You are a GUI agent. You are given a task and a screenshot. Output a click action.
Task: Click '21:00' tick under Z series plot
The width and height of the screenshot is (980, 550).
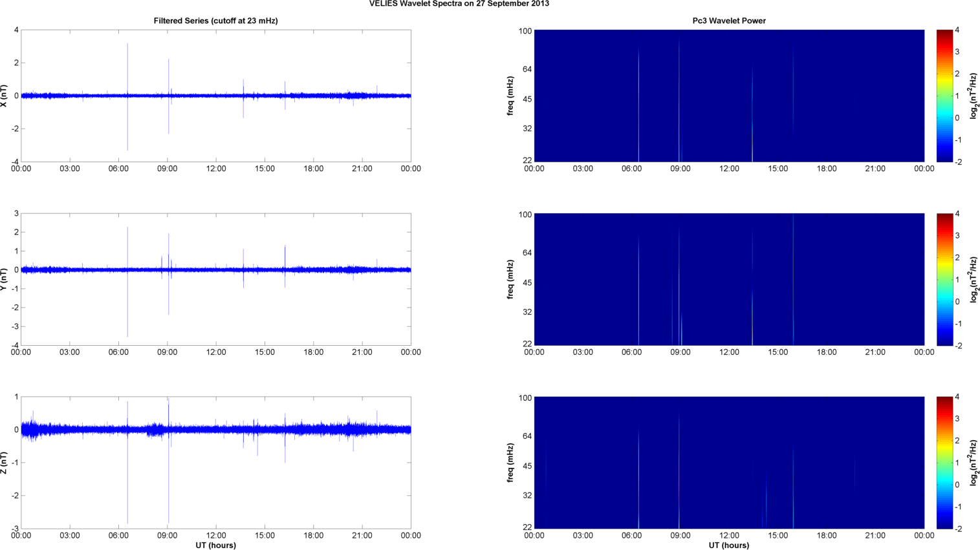point(362,536)
